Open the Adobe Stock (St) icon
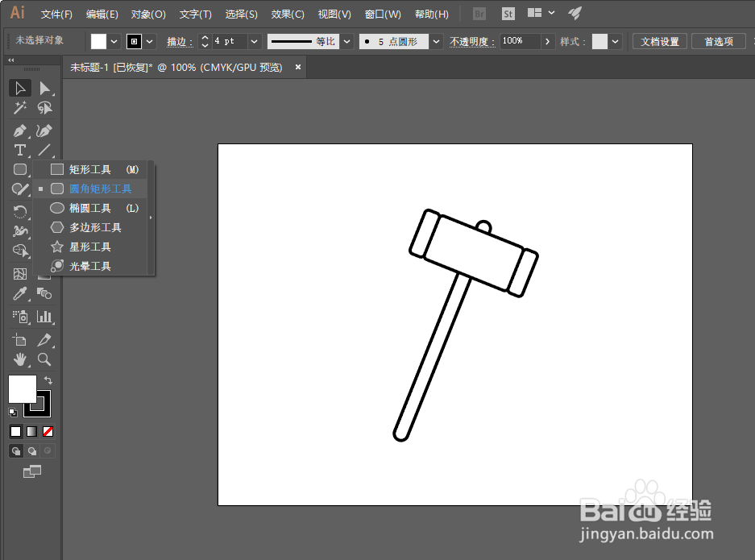The image size is (755, 560). [508, 14]
